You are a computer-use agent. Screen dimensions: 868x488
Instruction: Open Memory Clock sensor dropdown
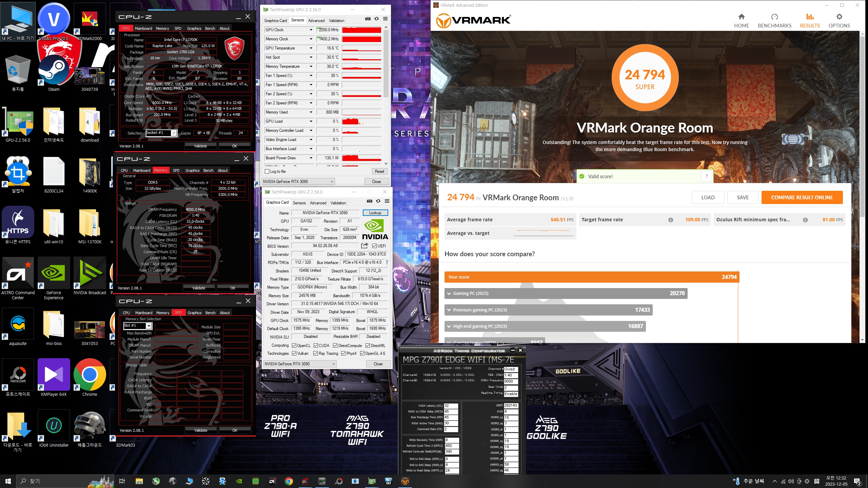[x=311, y=39]
